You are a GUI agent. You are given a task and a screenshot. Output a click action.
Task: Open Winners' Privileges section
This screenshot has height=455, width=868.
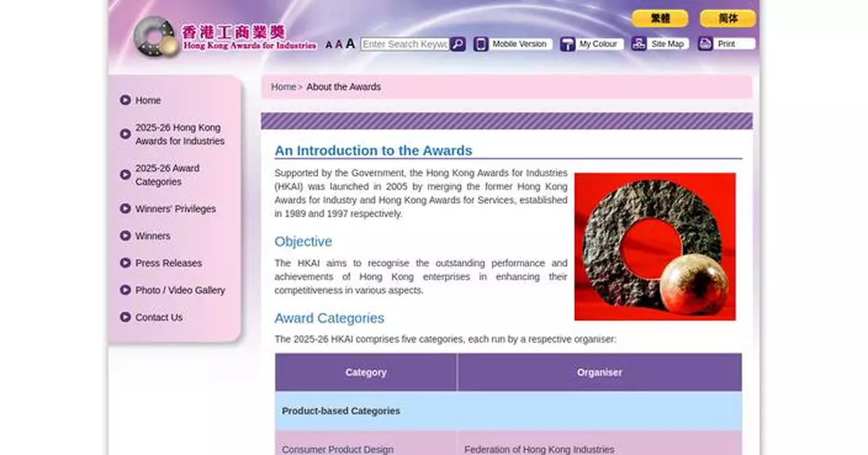(175, 209)
